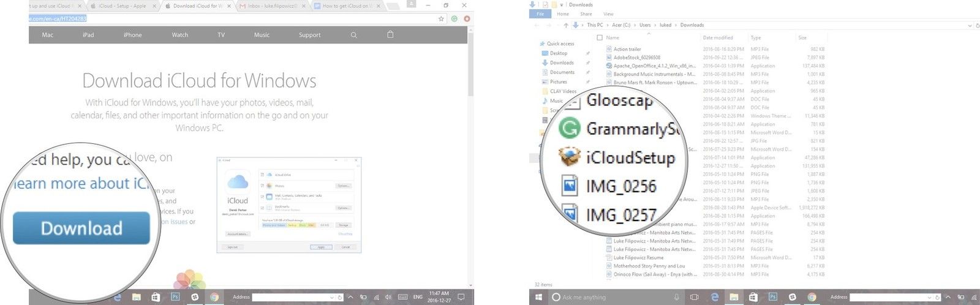Click the Explorer forward arrow
This screenshot has height=305, width=980.
pos(549,25)
